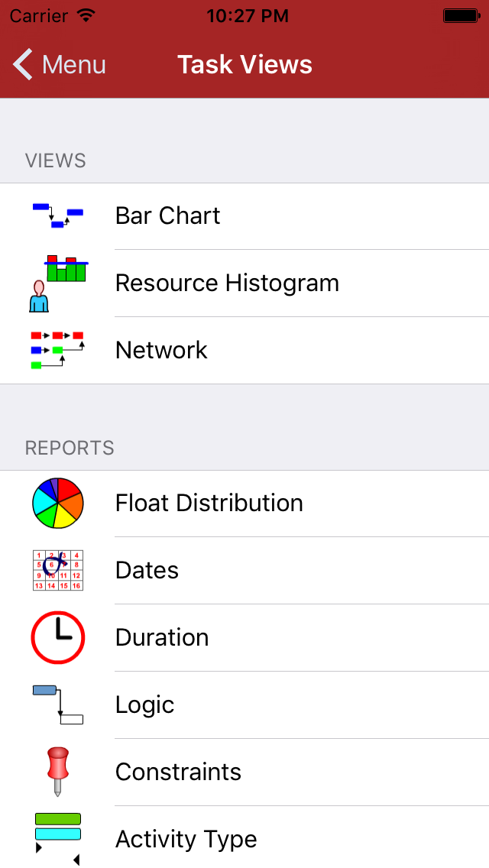Tap the Constraints pushpin icon
Image resolution: width=489 pixels, height=868 pixels.
(x=58, y=772)
